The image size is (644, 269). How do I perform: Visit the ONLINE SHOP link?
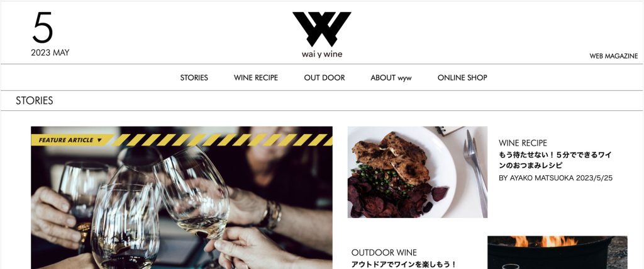(462, 77)
